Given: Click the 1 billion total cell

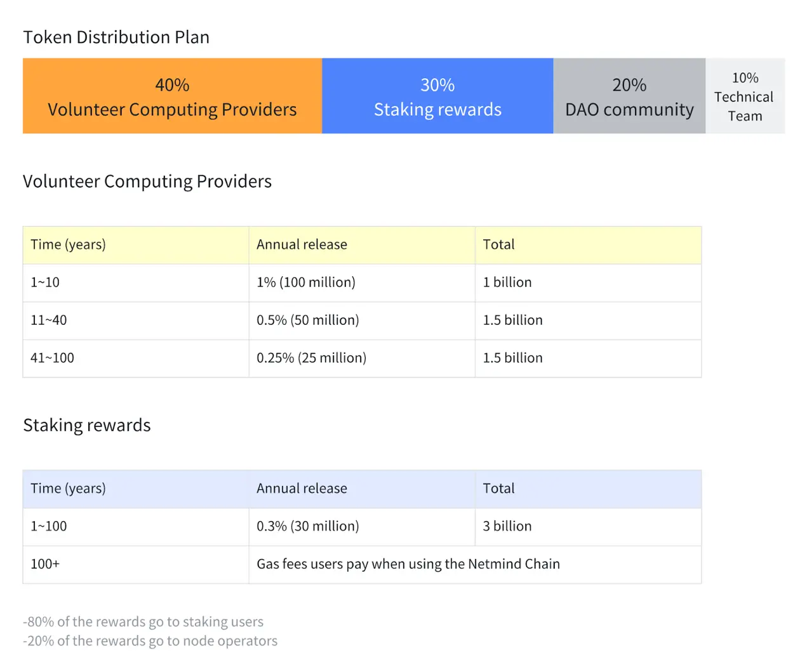Looking at the screenshot, I should pos(588,282).
